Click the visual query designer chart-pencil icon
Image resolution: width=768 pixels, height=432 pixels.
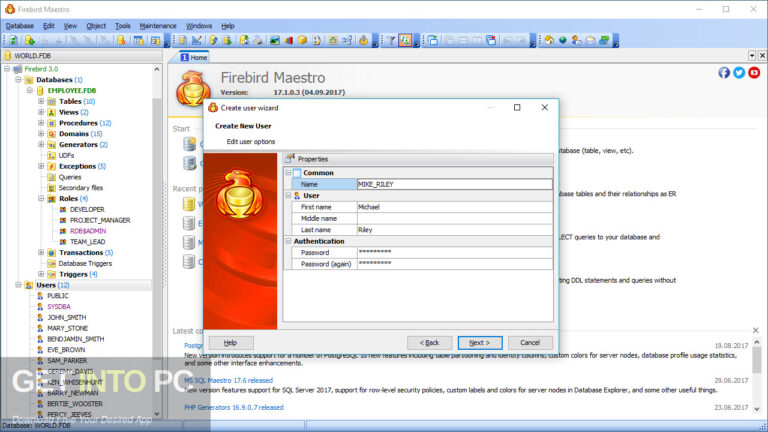[197, 41]
